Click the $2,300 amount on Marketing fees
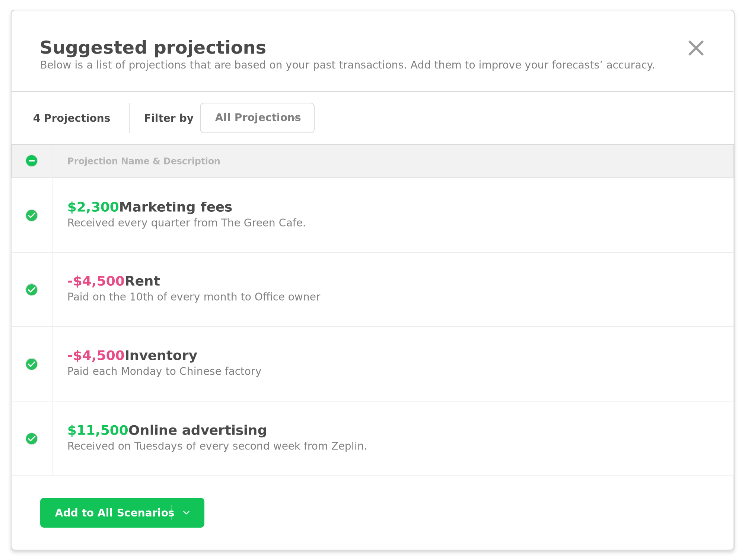 pos(92,207)
